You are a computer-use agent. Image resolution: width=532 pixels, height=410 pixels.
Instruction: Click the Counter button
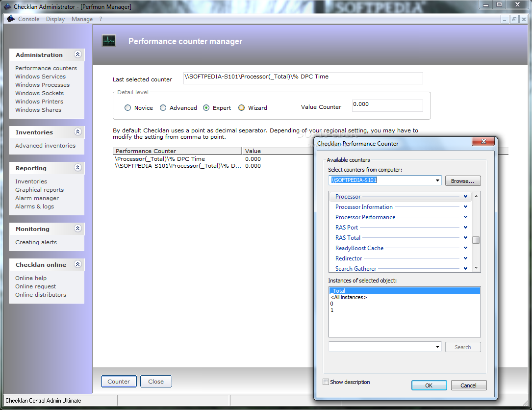(119, 381)
